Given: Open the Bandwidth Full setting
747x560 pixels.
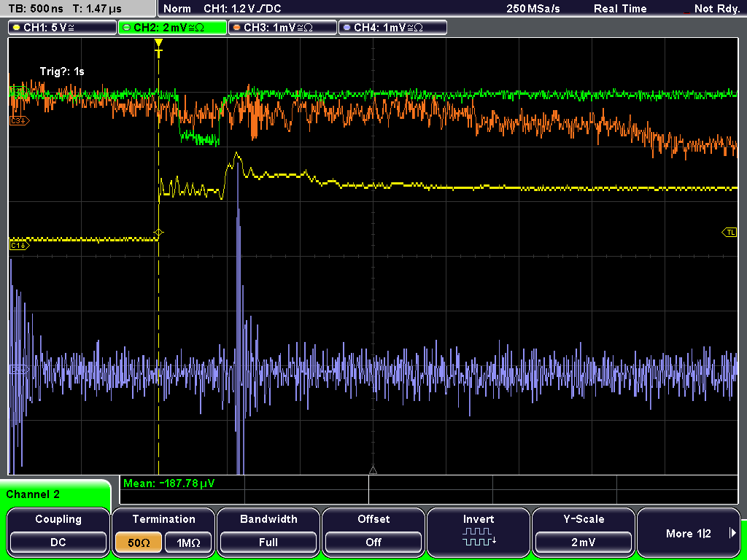Looking at the screenshot, I should 268,542.
